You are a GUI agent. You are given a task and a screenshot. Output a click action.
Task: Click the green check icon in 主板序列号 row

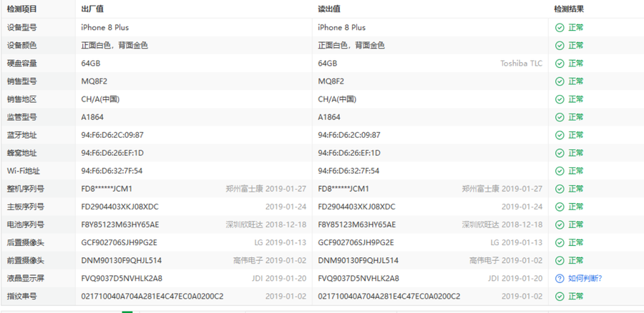pos(560,207)
